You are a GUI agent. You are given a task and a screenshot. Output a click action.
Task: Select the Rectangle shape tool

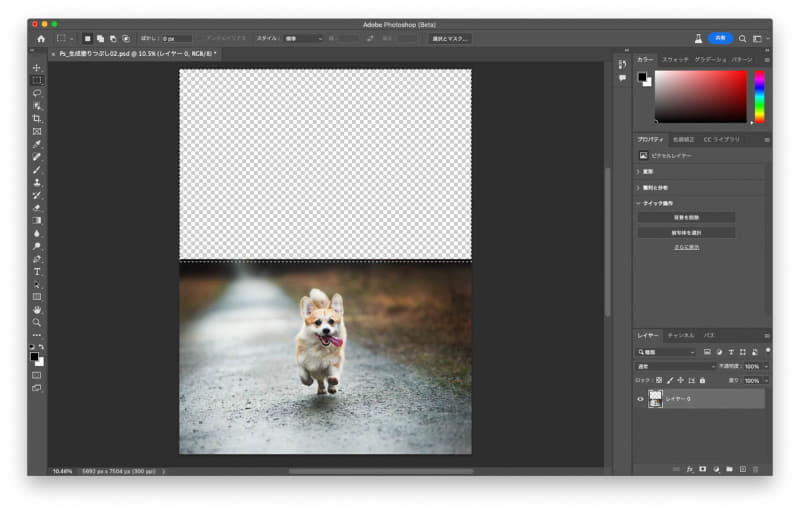[x=37, y=297]
